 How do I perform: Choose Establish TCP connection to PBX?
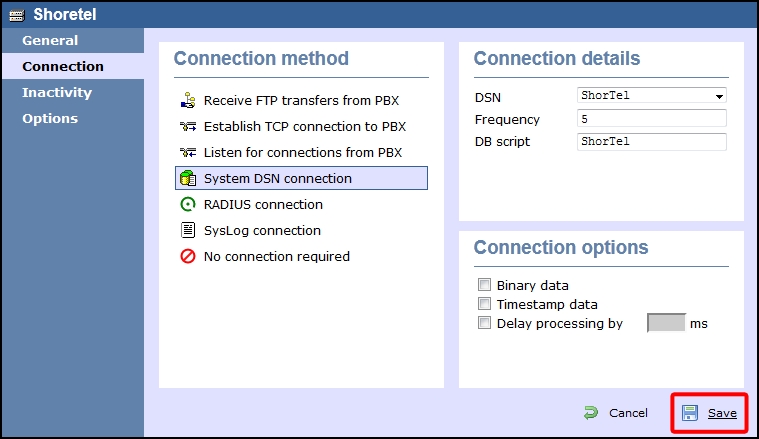click(301, 126)
